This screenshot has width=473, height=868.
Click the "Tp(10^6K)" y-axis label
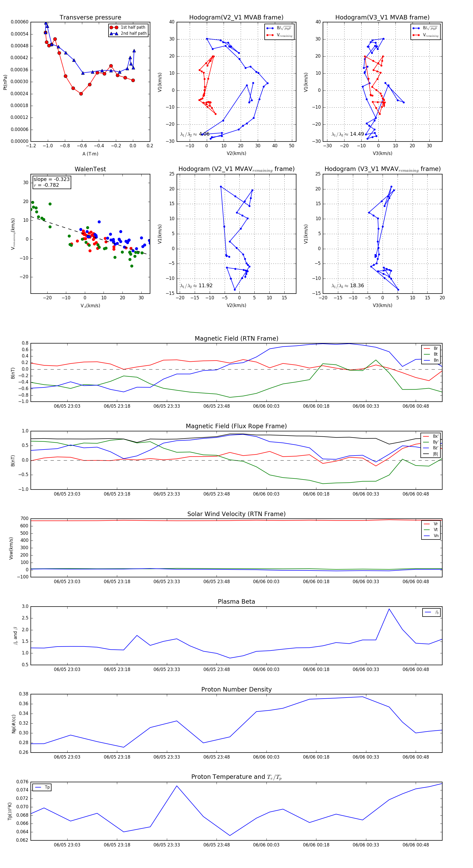coord(10,811)
